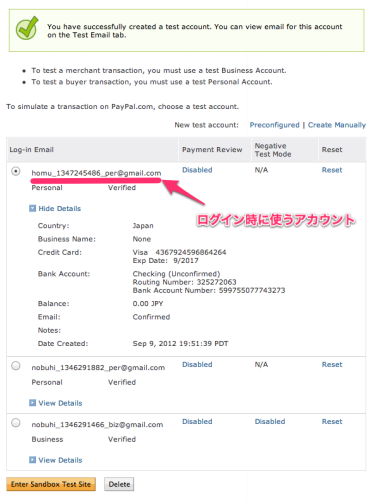Click the Exp Date 9/2017 text
Image resolution: width=370 pixels, height=500 pixels.
(166, 261)
